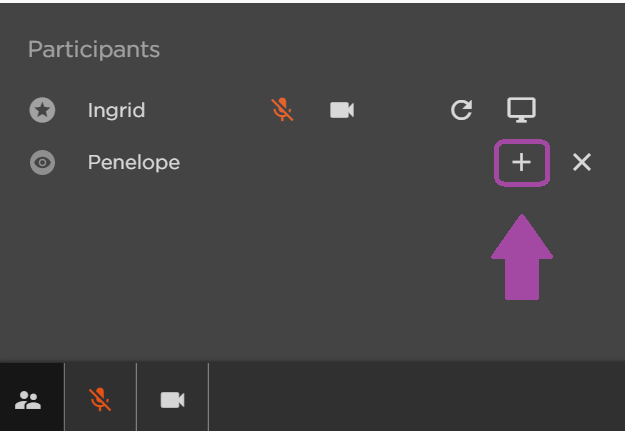Click the eye viewer icon beside Penelope
The image size is (625, 431).
pyautogui.click(x=42, y=163)
